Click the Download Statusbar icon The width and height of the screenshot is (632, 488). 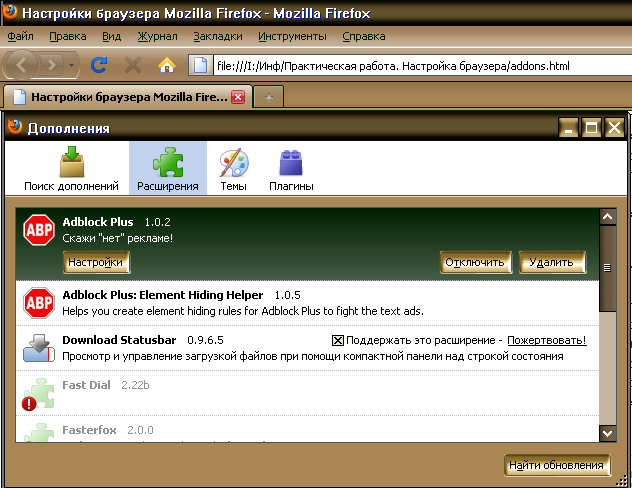click(39, 348)
